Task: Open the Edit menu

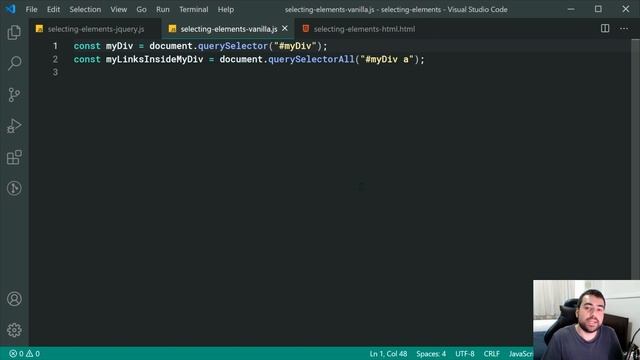Action: point(53,9)
